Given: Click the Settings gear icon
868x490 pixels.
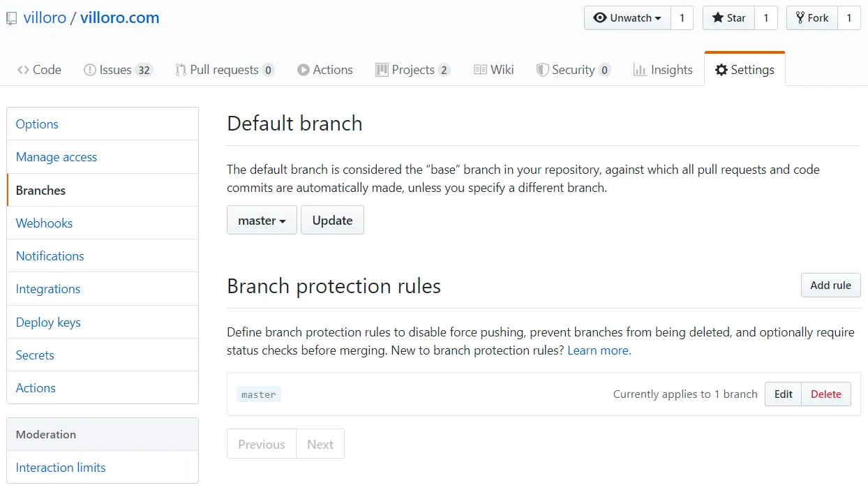Looking at the screenshot, I should click(721, 69).
